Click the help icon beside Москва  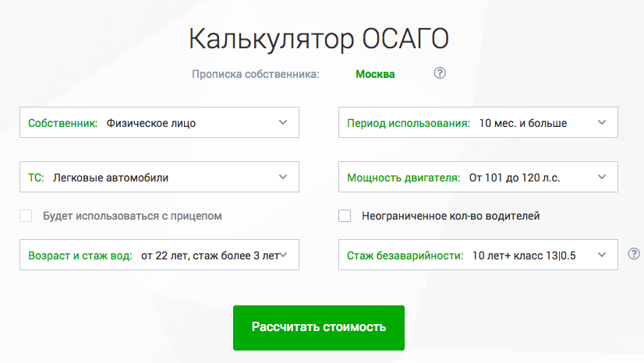(440, 74)
